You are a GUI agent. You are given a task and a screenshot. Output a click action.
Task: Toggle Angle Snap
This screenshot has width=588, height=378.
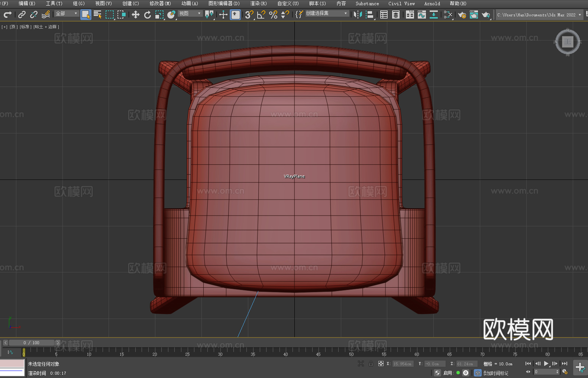[261, 14]
